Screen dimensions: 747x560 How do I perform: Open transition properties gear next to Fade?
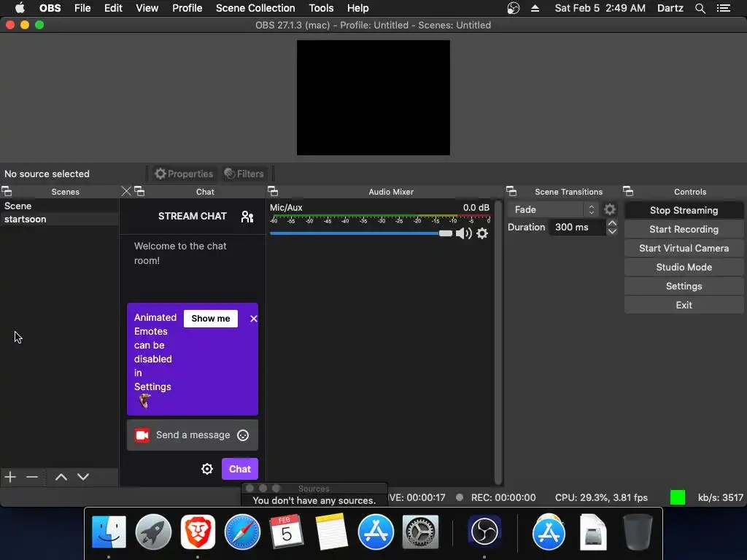point(610,209)
